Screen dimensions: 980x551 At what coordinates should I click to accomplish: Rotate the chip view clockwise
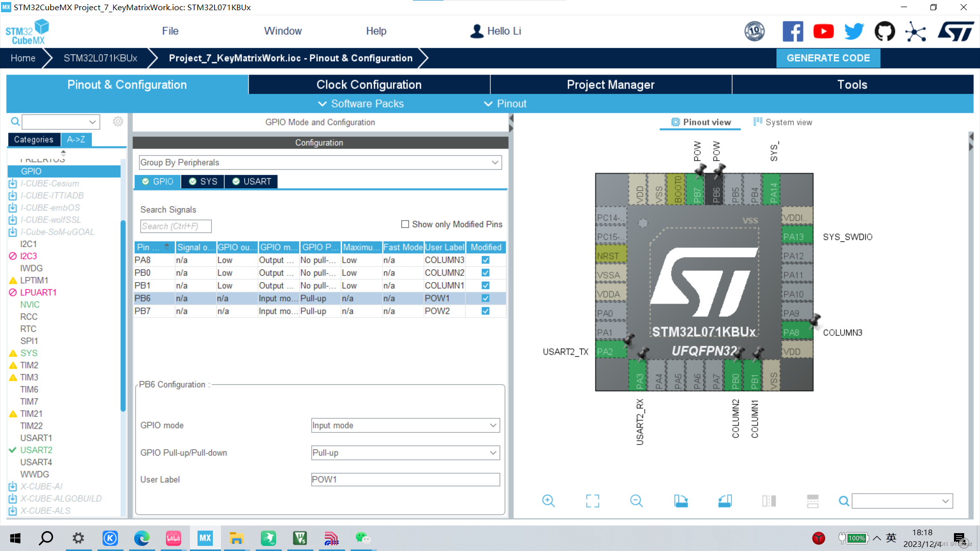click(680, 501)
